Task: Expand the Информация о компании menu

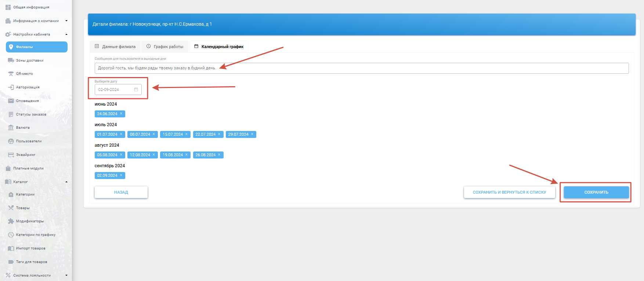Action: [x=66, y=21]
